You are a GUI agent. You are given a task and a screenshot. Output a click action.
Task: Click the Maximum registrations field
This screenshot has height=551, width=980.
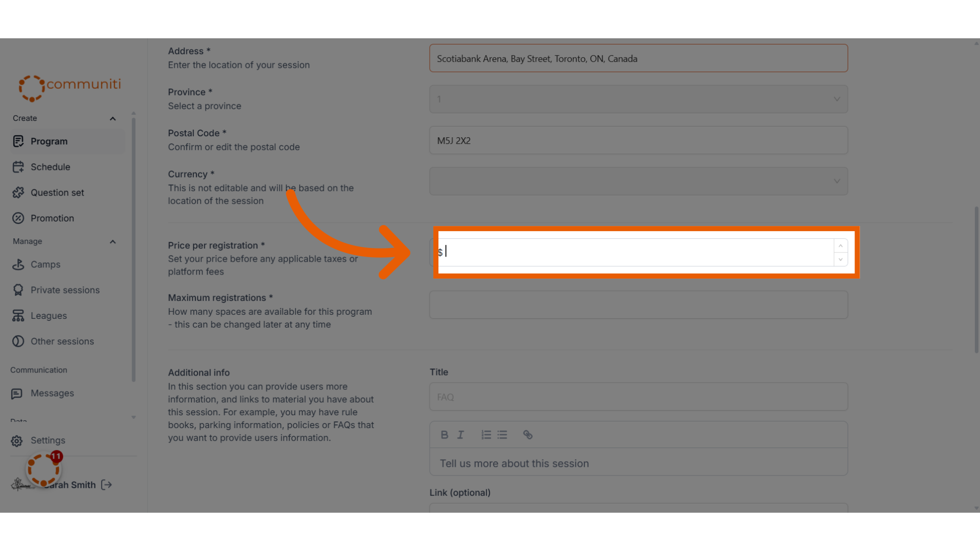(x=639, y=305)
